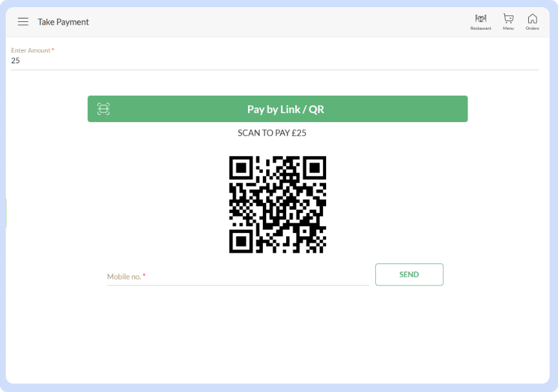Click the SEND button
This screenshot has height=392, width=558.
pyautogui.click(x=409, y=274)
